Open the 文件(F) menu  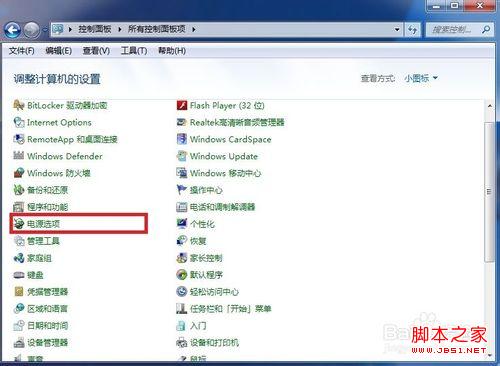22,51
